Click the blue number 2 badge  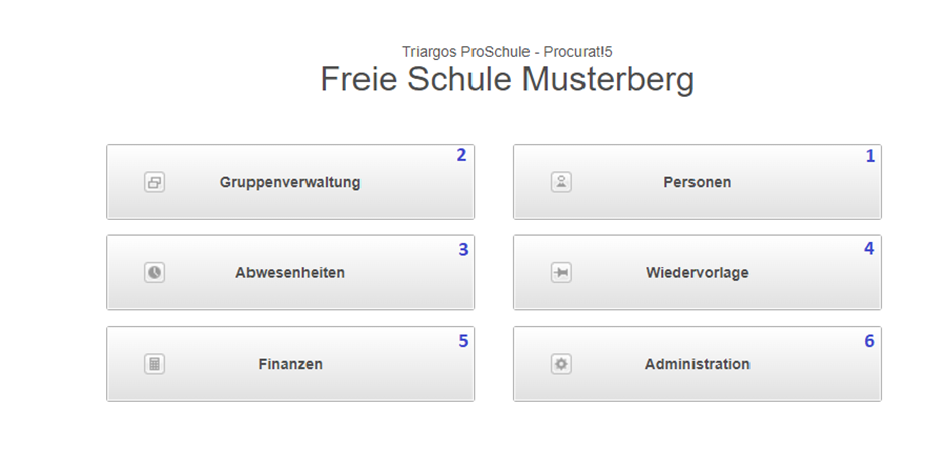(x=461, y=155)
